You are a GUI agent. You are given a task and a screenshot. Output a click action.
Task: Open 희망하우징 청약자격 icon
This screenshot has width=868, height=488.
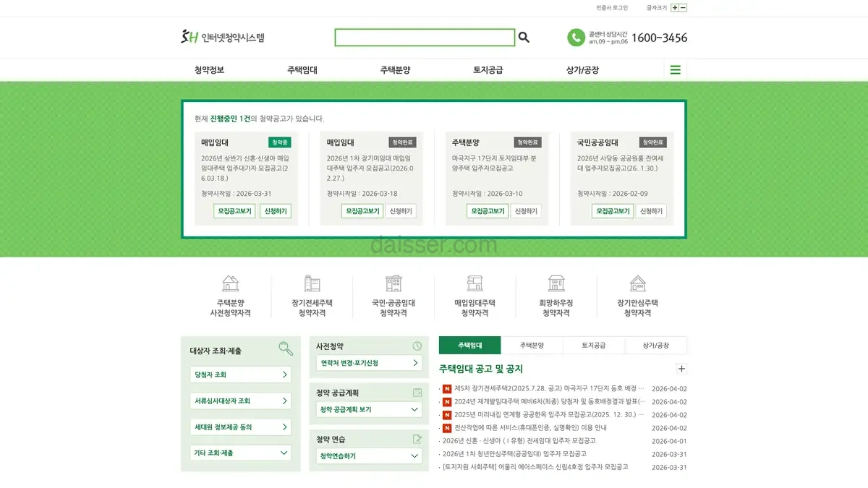(556, 283)
